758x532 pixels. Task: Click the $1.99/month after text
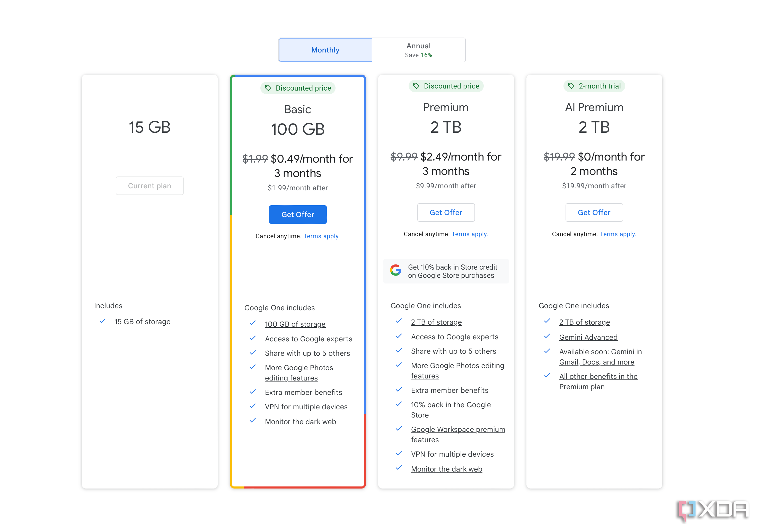(298, 188)
